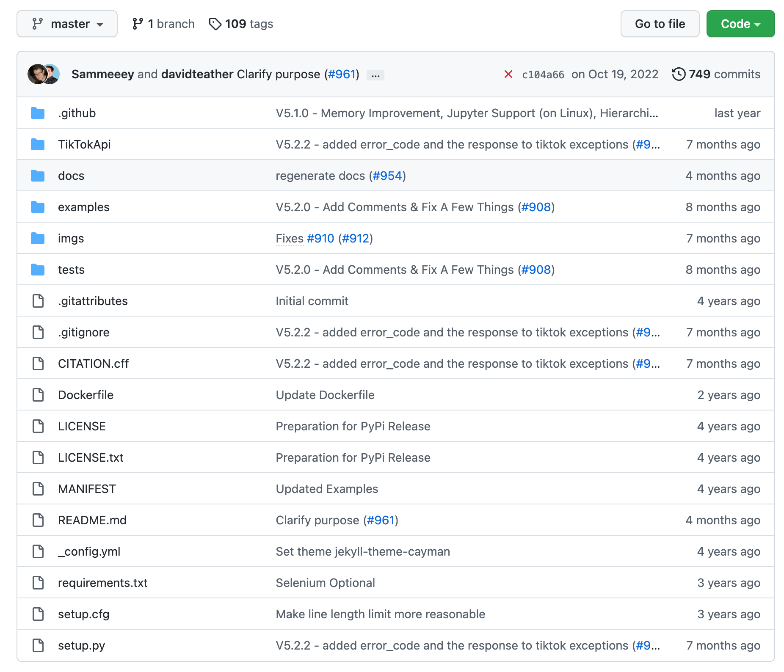Click the tests folder icon
The image size is (784, 672).
[x=38, y=270]
